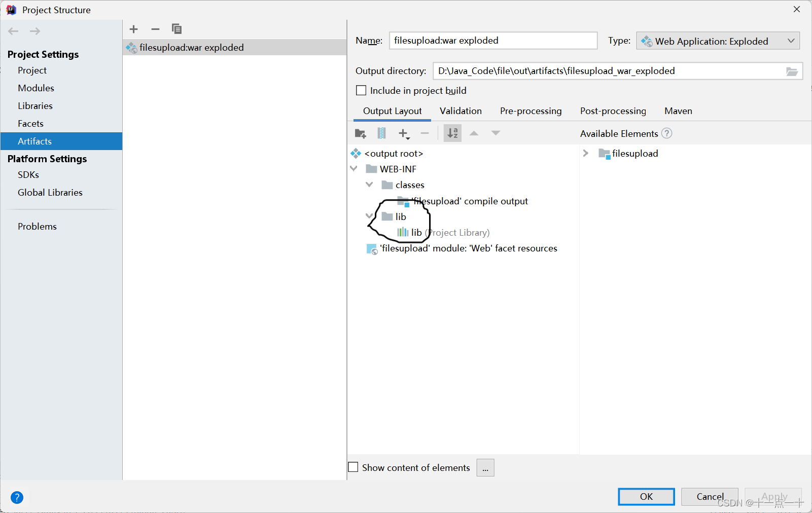
Task: Click the OK button
Action: [x=646, y=497]
